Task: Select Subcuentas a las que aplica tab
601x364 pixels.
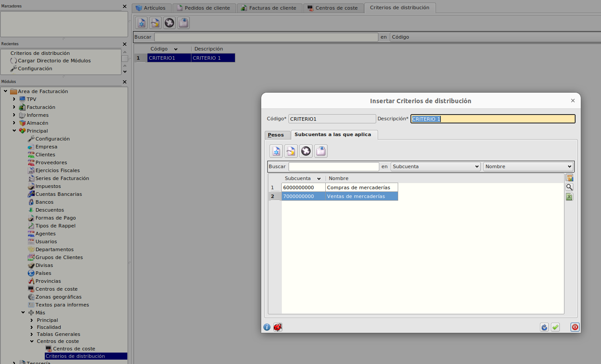Action: 334,134
